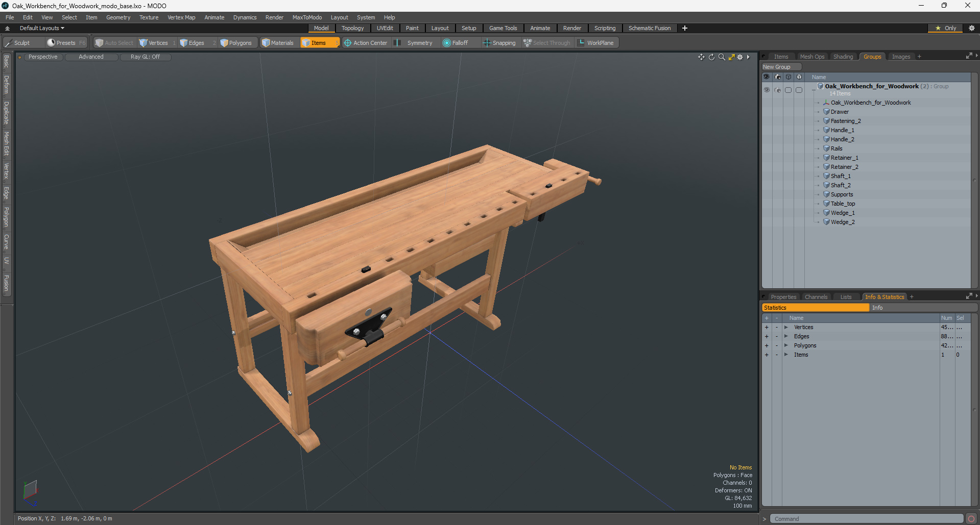This screenshot has width=980, height=525.
Task: Open the Advanced shading style dropdown
Action: [91, 57]
